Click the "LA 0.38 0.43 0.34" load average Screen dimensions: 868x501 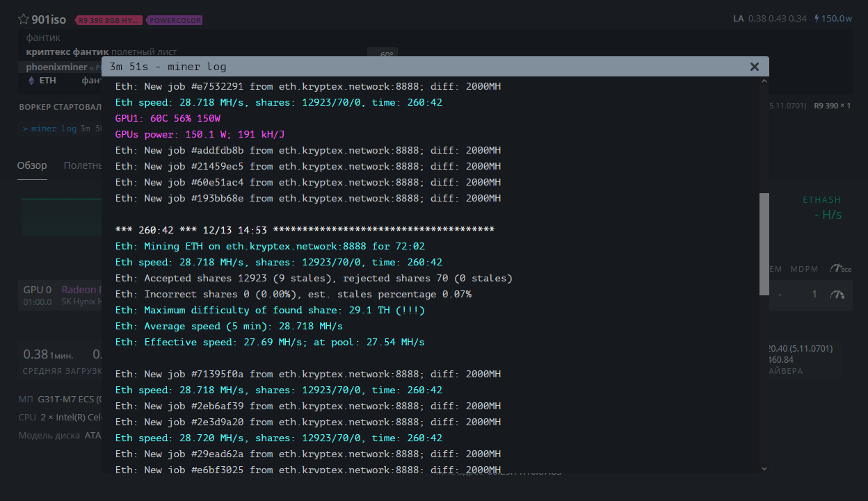(x=770, y=18)
